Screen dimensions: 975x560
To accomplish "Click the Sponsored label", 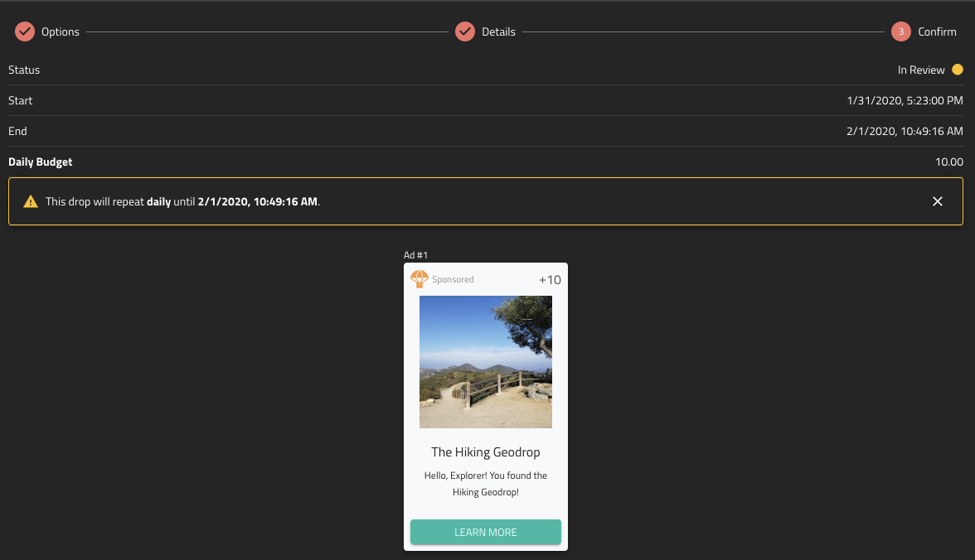I will [453, 280].
